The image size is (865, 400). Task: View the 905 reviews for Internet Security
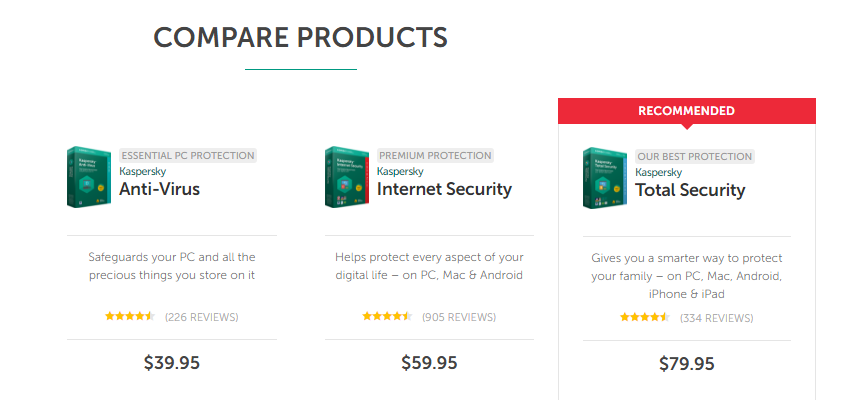459,317
